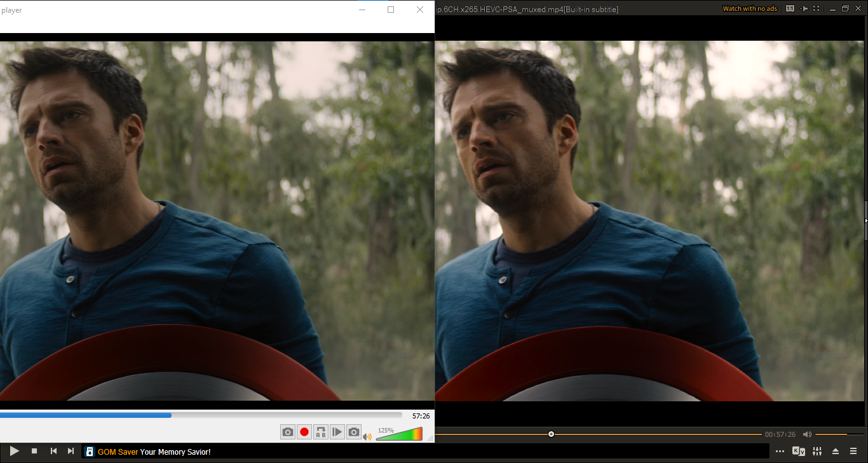868x463 pixels.
Task: Adjust the GOM Player orange volume slider
Action: point(839,434)
